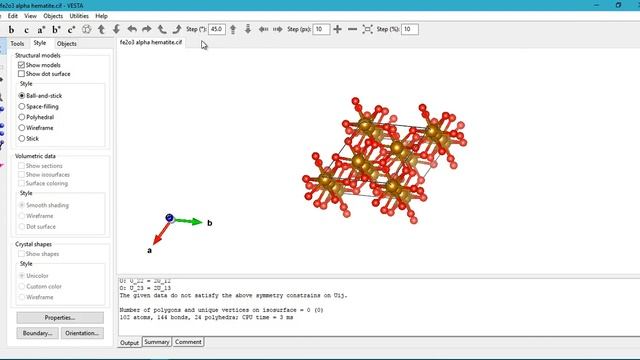Translate the view downward
The image size is (640, 360).
click(248, 29)
